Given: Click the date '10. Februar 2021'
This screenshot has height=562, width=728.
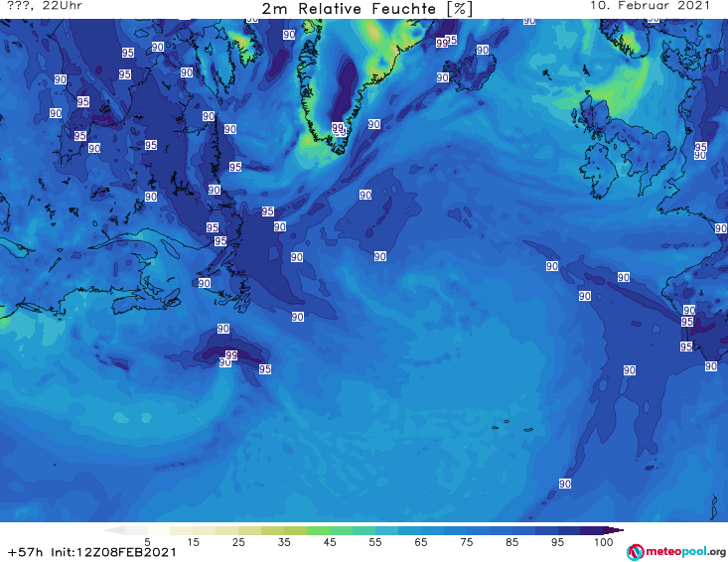Looking at the screenshot, I should pyautogui.click(x=650, y=6).
